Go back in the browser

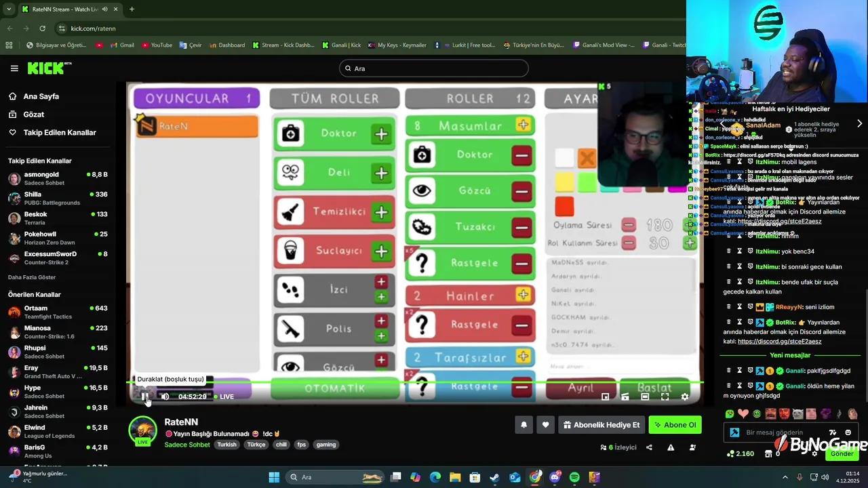(x=9, y=28)
